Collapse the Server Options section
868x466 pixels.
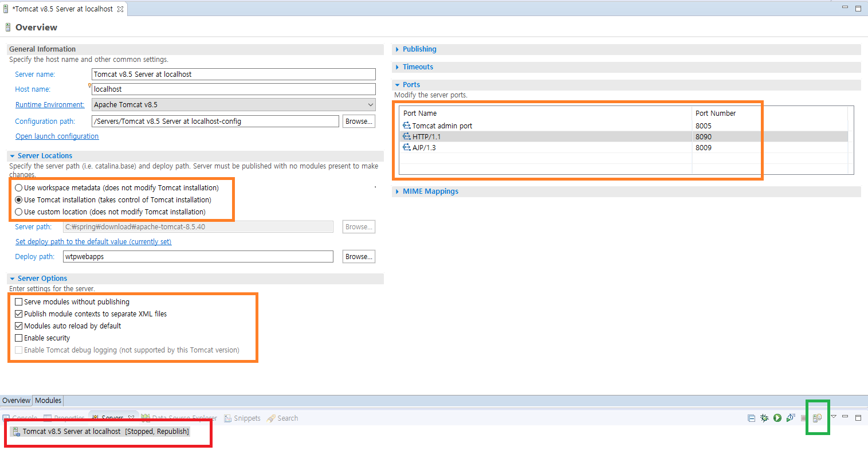(12, 279)
